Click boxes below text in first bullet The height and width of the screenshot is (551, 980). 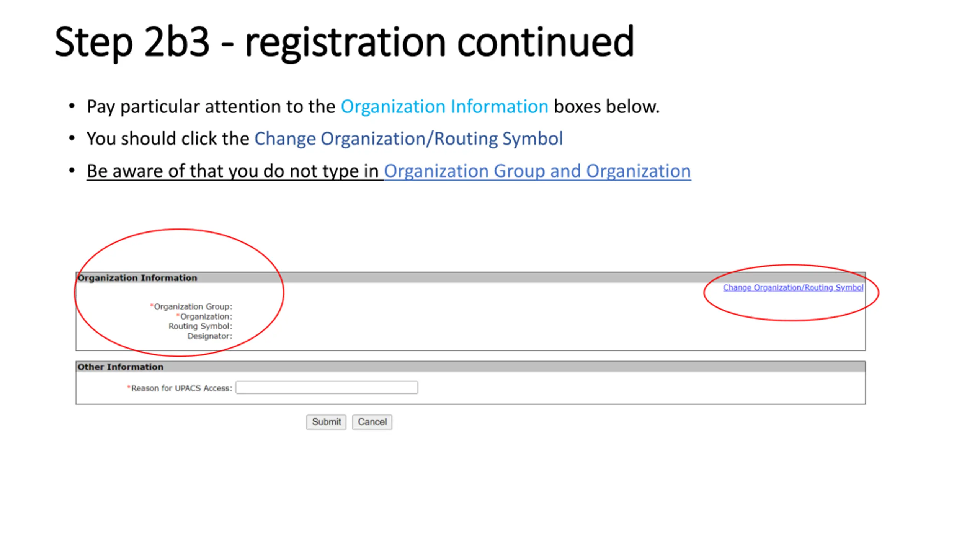(x=606, y=107)
